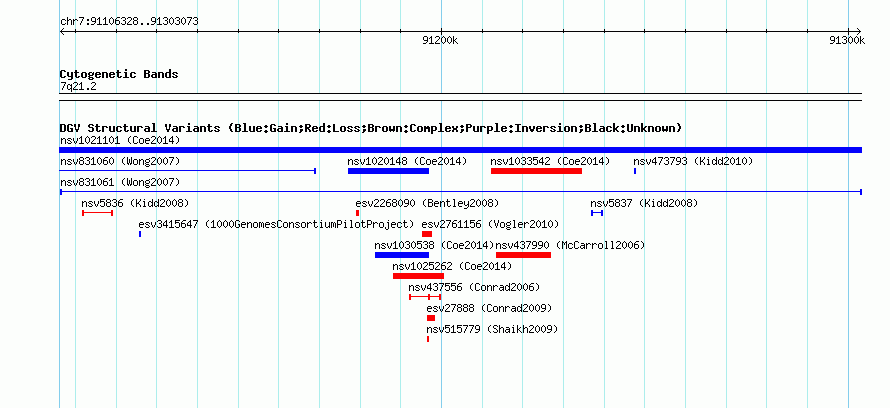Click nsv473793 (Kidd2010) label
Screen dimensions: 890x408
pyautogui.click(x=693, y=162)
